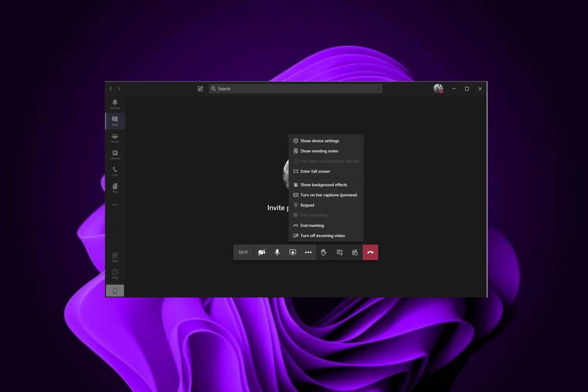Click the mobile app download icon
The height and width of the screenshot is (392, 588).
point(115,291)
